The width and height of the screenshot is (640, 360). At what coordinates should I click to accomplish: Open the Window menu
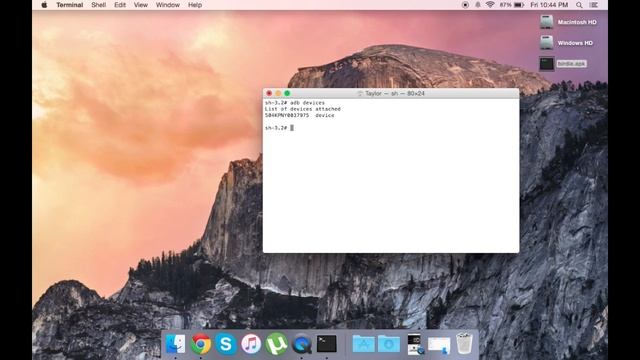(x=168, y=5)
